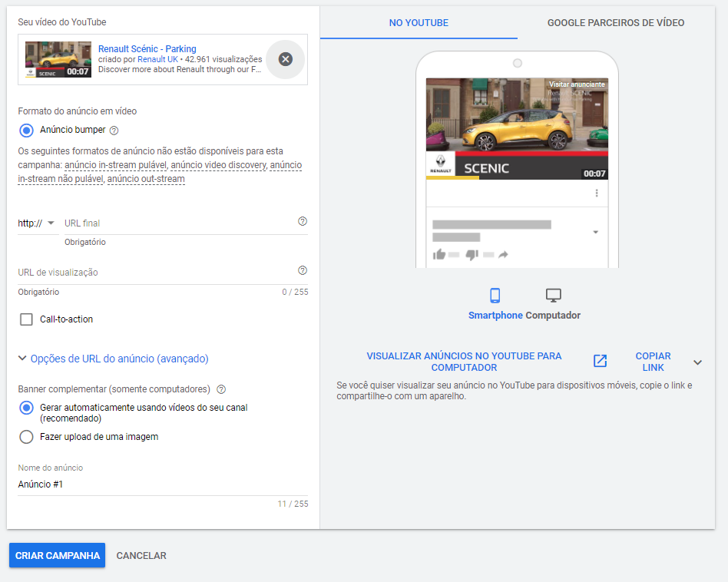Click the CANCELAR button
This screenshot has width=728, height=582.
[141, 556]
